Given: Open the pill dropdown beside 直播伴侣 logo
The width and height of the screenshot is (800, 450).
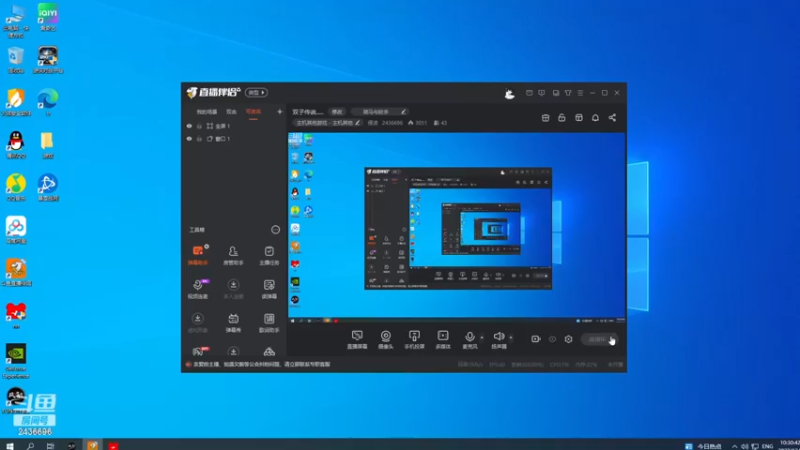Looking at the screenshot, I should 256,93.
